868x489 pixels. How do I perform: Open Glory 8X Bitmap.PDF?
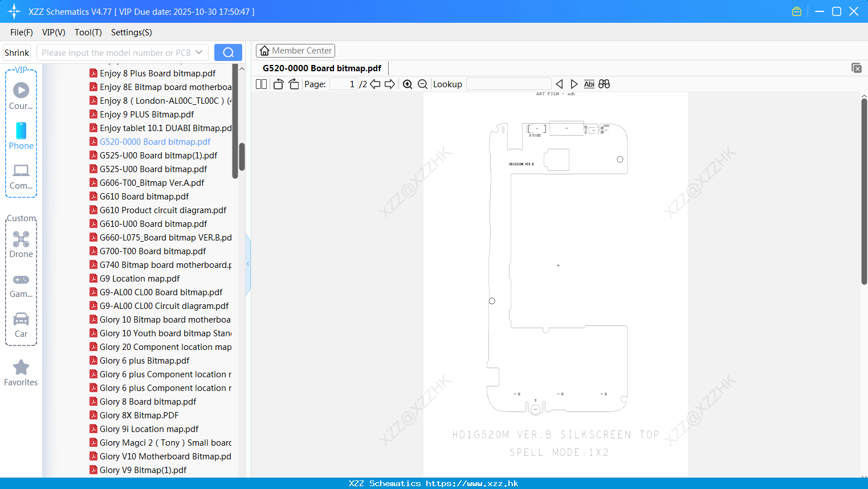[x=139, y=415]
